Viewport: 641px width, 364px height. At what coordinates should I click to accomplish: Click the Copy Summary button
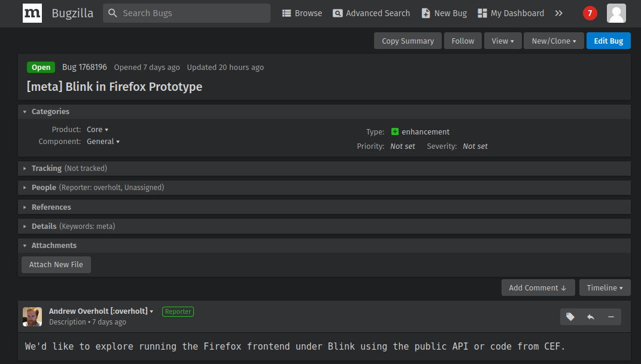click(408, 41)
